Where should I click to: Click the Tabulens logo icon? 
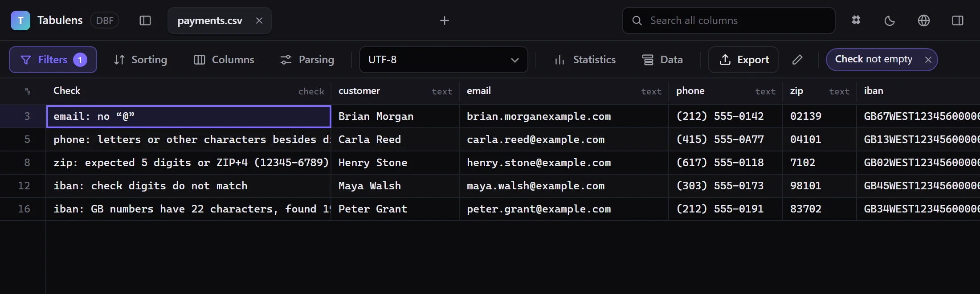(20, 20)
